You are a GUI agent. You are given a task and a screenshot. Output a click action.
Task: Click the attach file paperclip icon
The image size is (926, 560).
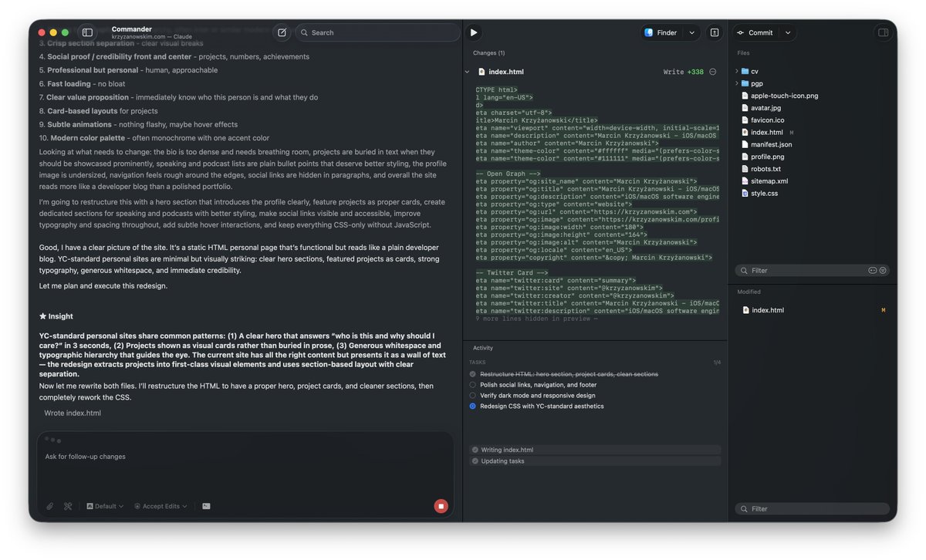pyautogui.click(x=50, y=507)
